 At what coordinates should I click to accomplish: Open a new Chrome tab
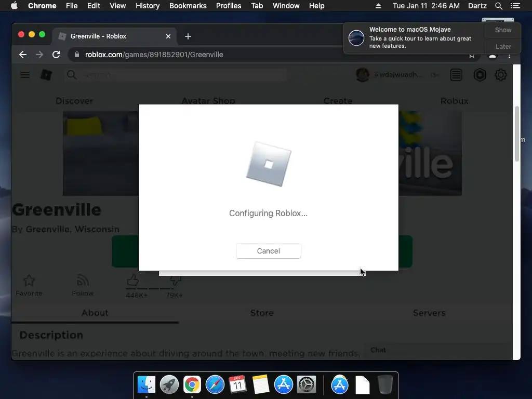point(188,36)
